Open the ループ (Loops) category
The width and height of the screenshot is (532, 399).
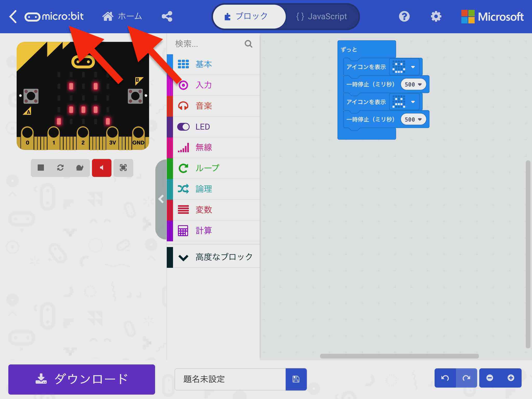[207, 168]
